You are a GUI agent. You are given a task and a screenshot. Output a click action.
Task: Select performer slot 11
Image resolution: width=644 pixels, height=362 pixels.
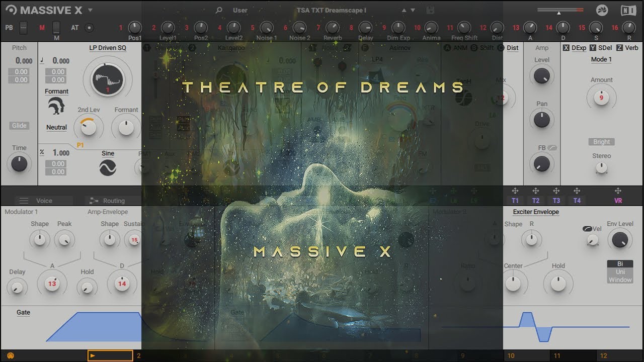[x=573, y=355]
